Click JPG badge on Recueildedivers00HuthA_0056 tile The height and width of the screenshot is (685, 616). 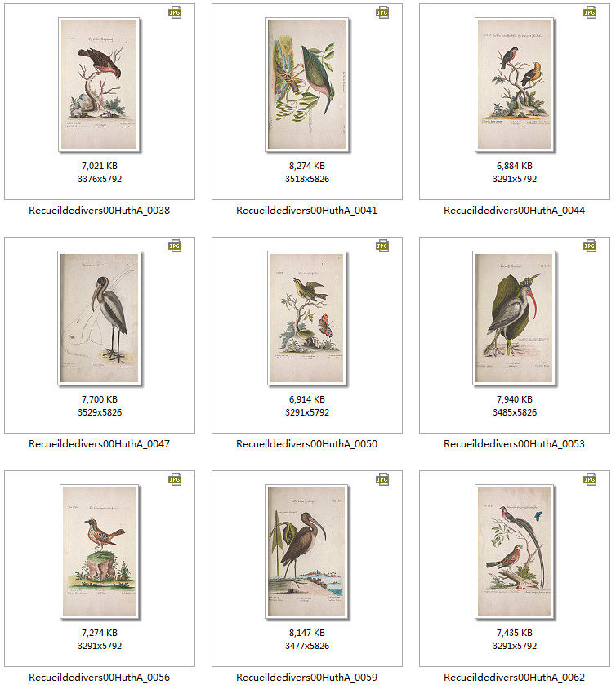(x=175, y=479)
